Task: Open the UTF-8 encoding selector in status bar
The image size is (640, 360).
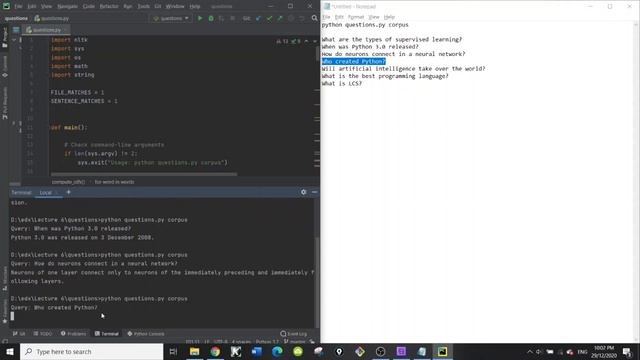Action: [220, 342]
